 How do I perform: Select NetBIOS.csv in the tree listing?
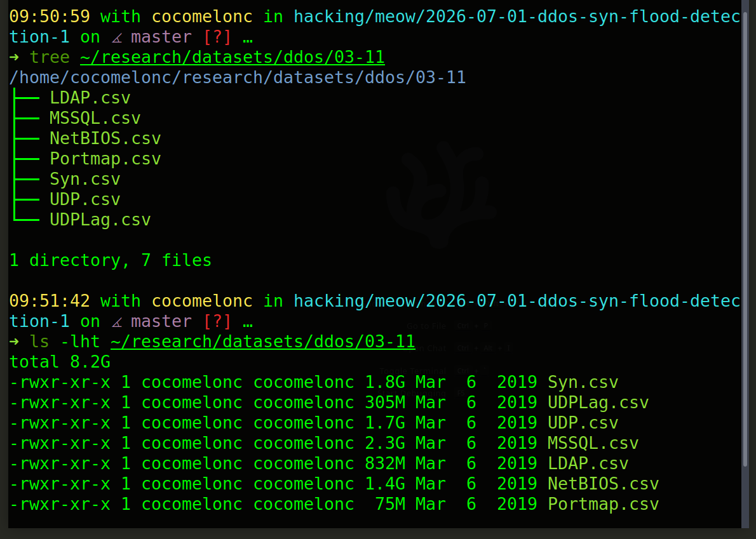tap(105, 138)
